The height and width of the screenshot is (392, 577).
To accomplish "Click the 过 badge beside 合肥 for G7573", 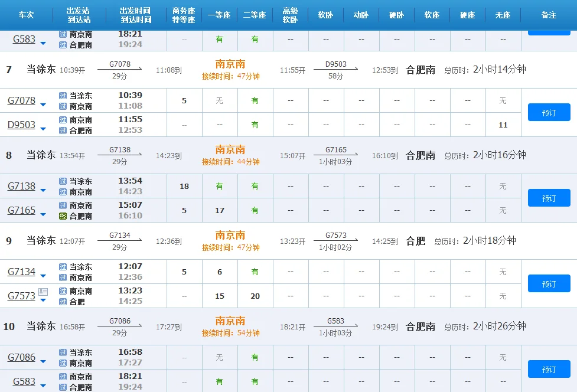I will [64, 302].
